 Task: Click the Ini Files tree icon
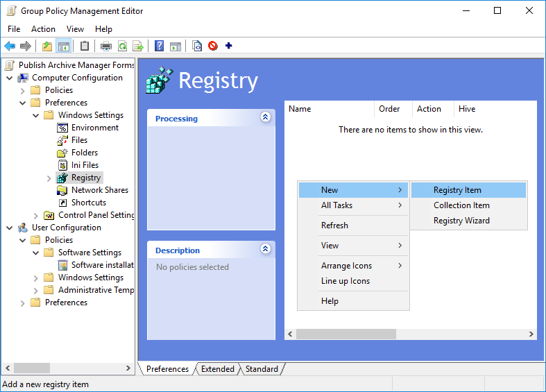[62, 165]
